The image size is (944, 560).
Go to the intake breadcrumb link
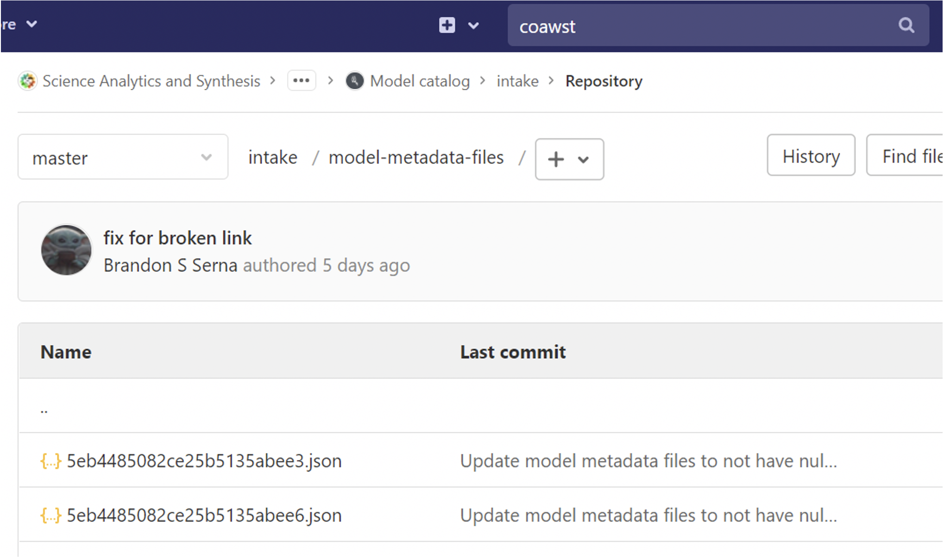coord(517,81)
